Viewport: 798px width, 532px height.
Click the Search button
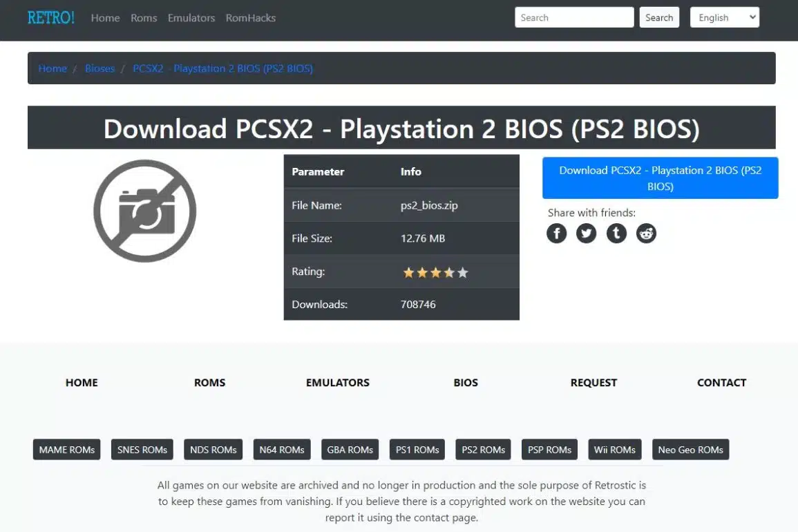tap(659, 17)
